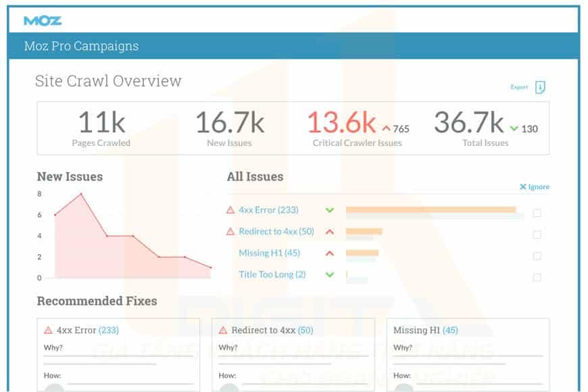Click the All Issues heading
This screenshot has width=588, height=392.
(255, 176)
